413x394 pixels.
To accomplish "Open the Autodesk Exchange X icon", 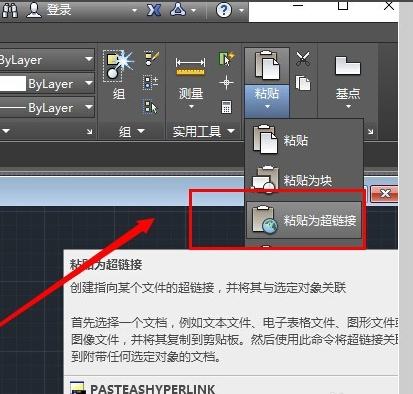I will point(154,10).
